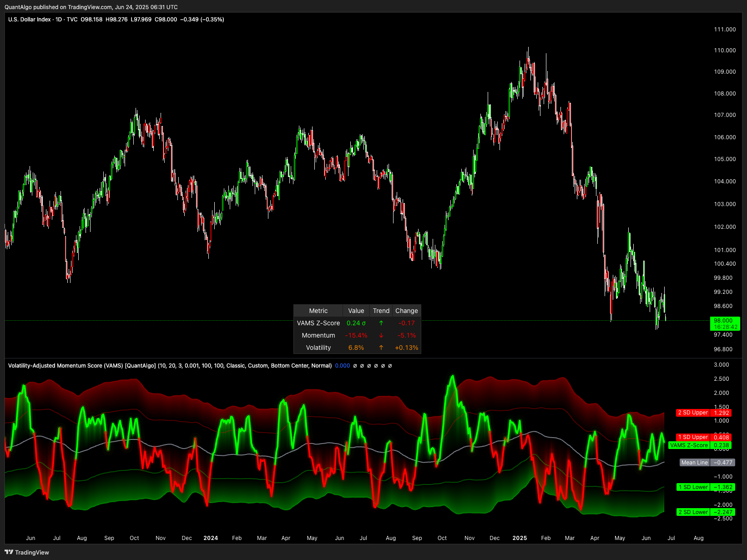Click the 2025 year label on time axis
The width and height of the screenshot is (747, 560).
(520, 538)
